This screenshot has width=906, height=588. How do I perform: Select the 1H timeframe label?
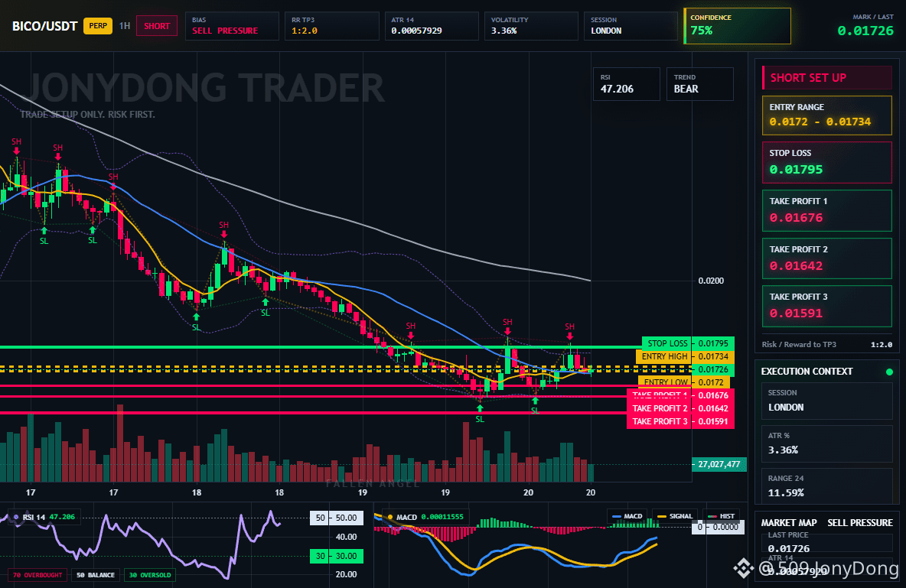click(124, 26)
